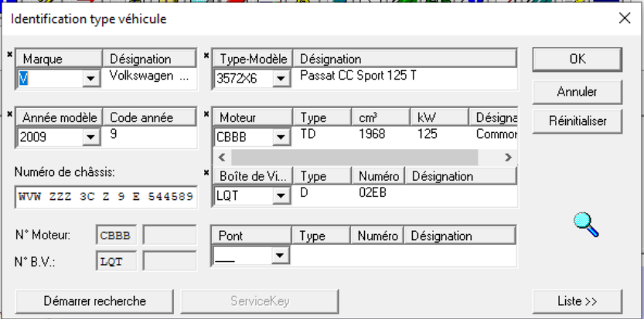This screenshot has width=644, height=319.
Task: Click the Année modèle column header
Action: click(59, 117)
